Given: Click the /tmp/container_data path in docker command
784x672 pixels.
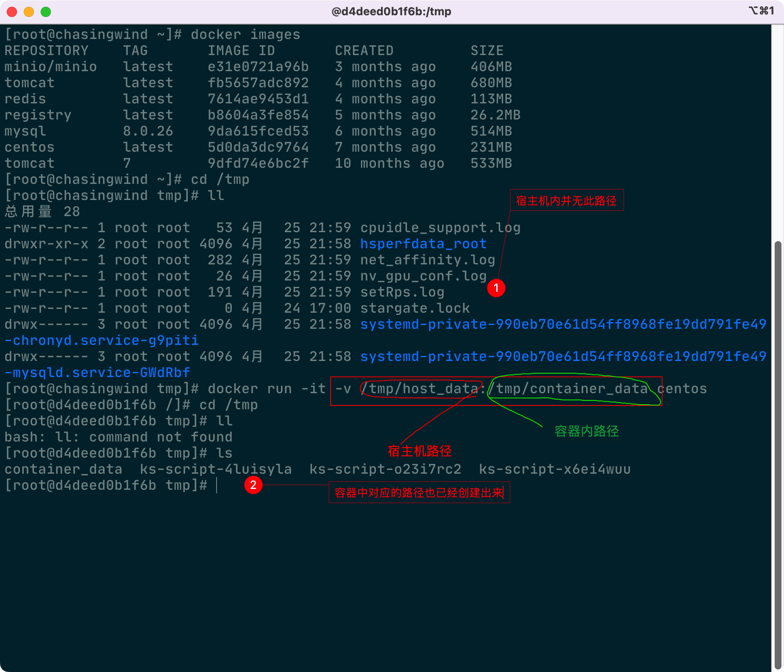Looking at the screenshot, I should pyautogui.click(x=567, y=389).
